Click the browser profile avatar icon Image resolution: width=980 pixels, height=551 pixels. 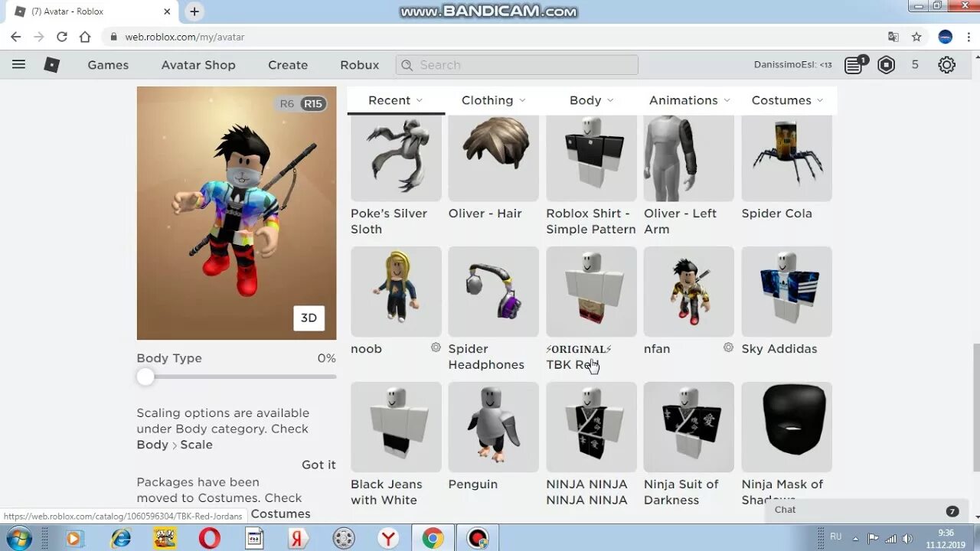click(x=945, y=37)
